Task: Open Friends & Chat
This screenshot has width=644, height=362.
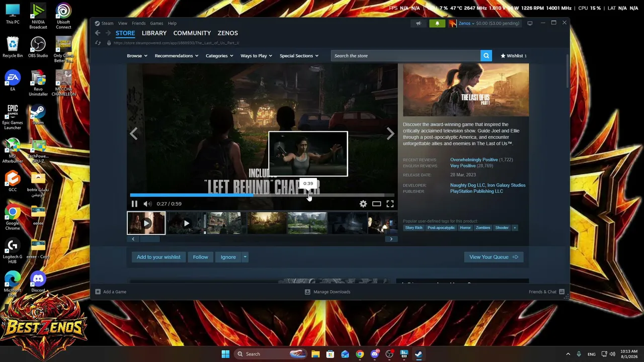Action: coord(546,292)
